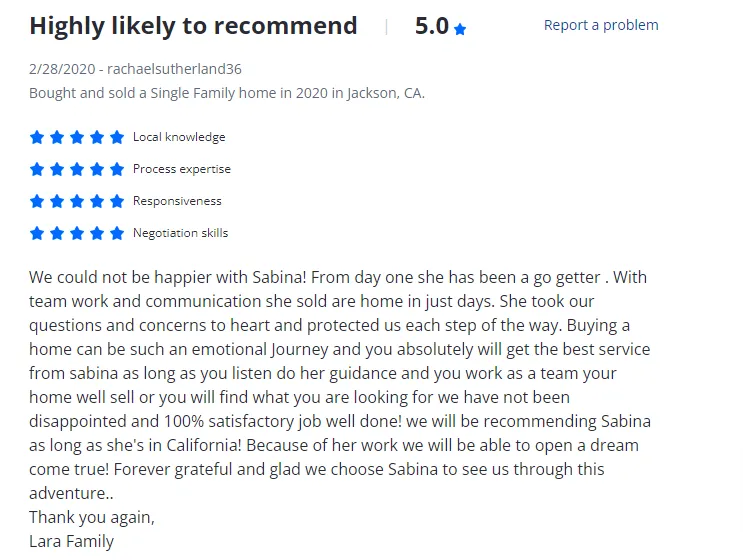This screenshot has width=743, height=560.
Task: Click the Report a problem link
Action: pyautogui.click(x=601, y=25)
